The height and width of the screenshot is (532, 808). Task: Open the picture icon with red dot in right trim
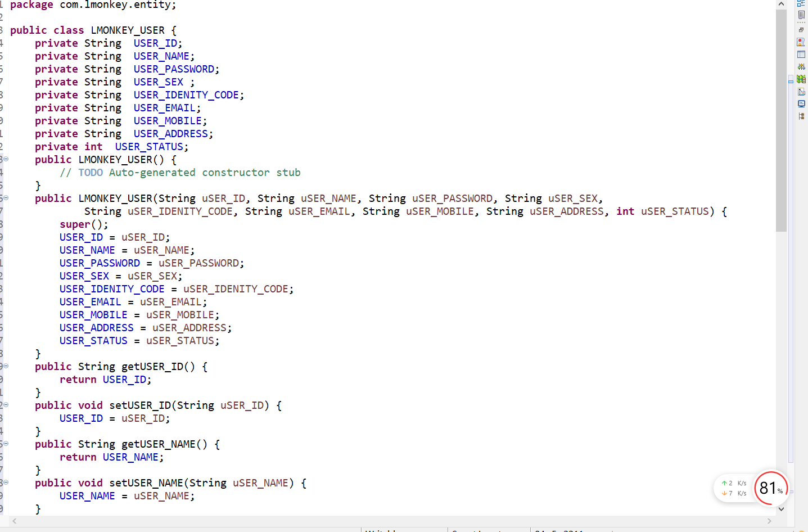pyautogui.click(x=801, y=42)
